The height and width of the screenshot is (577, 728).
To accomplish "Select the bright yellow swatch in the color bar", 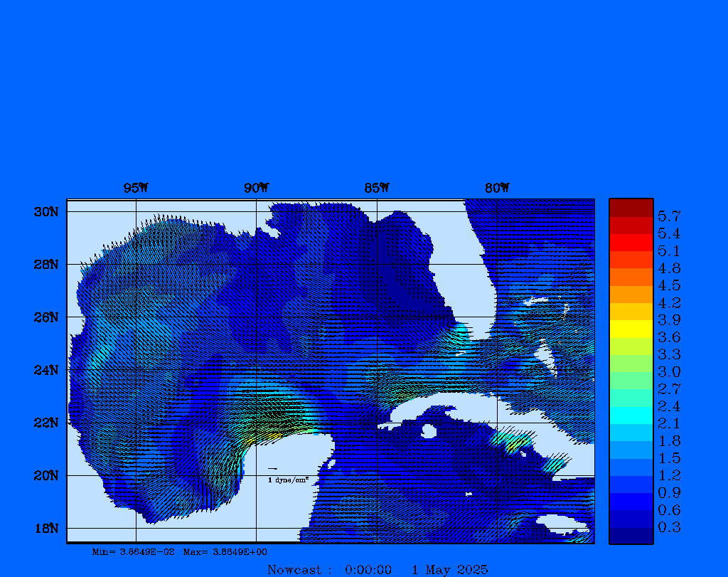I will (631, 329).
